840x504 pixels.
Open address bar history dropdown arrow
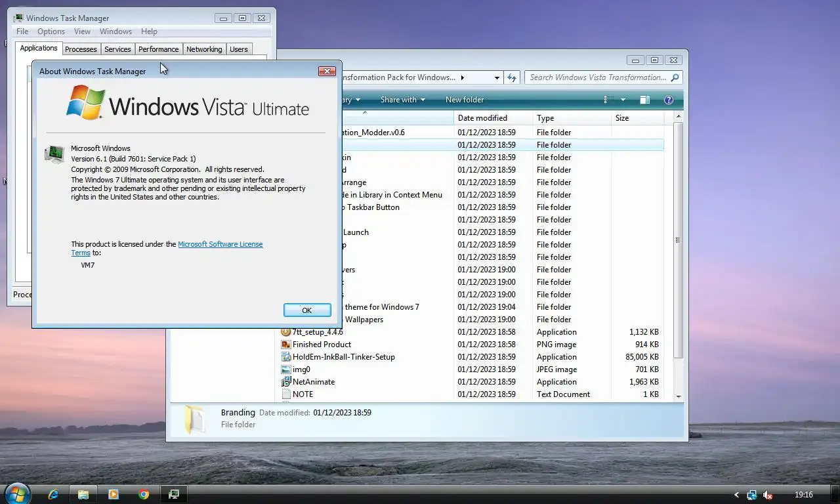tap(497, 77)
